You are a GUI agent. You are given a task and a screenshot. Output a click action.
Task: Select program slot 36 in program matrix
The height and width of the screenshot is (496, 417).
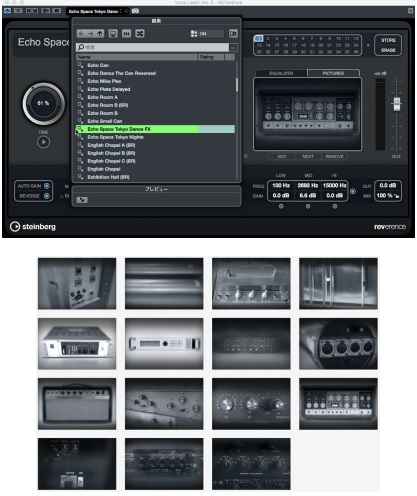[356, 52]
